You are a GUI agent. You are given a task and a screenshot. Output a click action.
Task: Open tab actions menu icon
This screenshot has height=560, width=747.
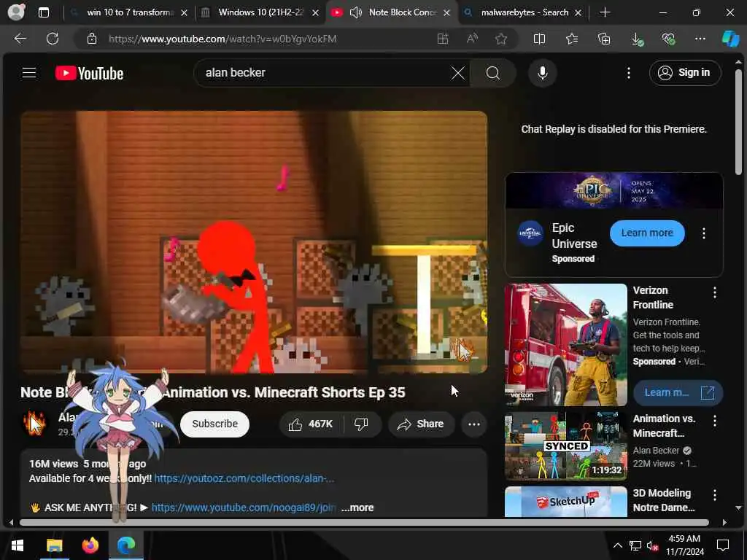point(43,12)
